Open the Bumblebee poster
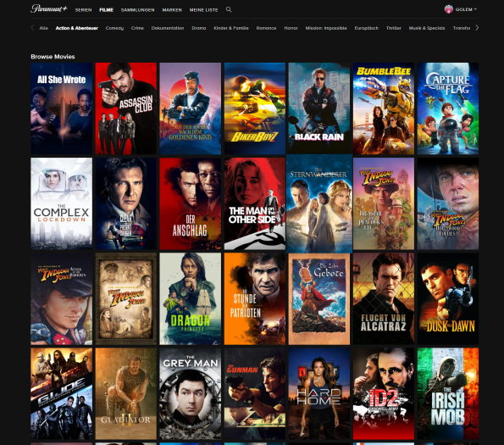Image resolution: width=504 pixels, height=445 pixels. point(384,108)
